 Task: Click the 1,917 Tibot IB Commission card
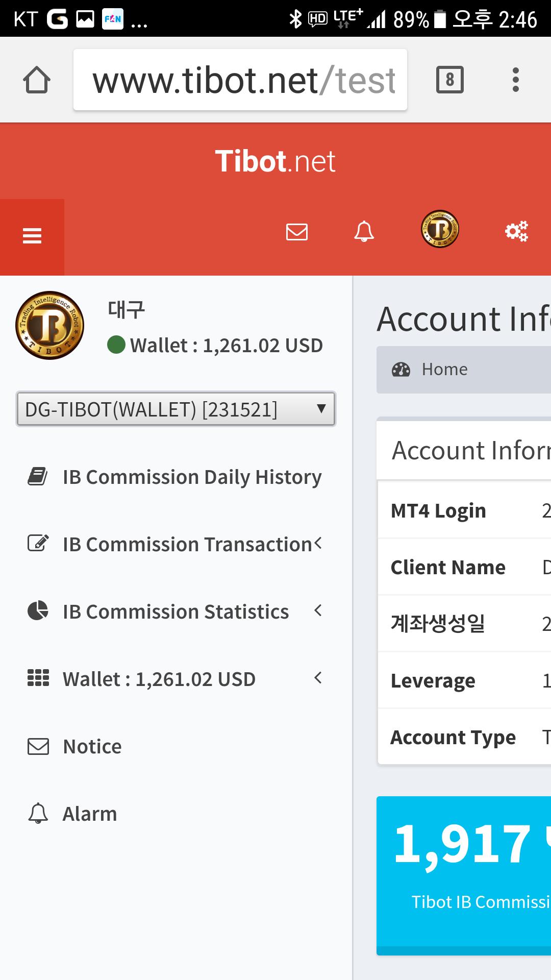(x=464, y=875)
